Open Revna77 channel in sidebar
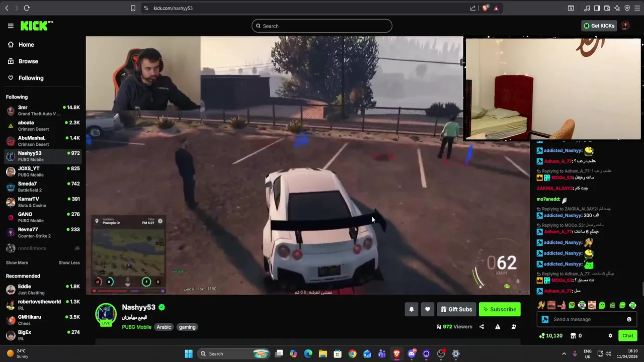 pos(43,233)
